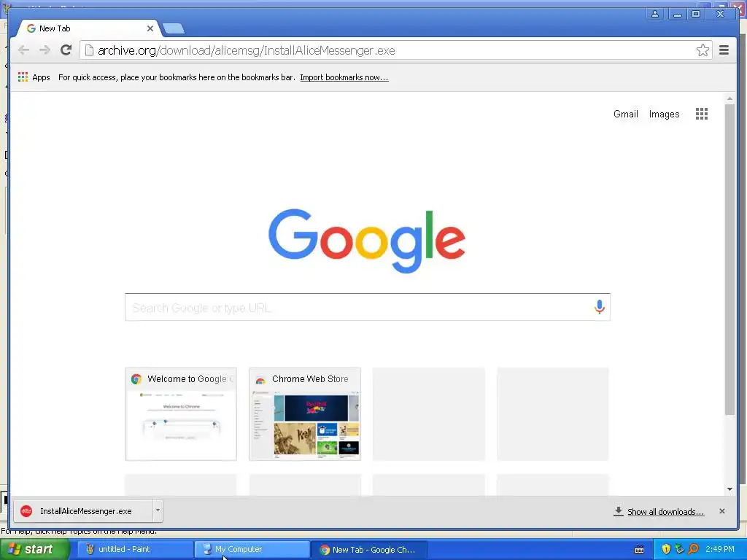
Task: Click the vertical scrollbar thumb
Action: (729, 260)
